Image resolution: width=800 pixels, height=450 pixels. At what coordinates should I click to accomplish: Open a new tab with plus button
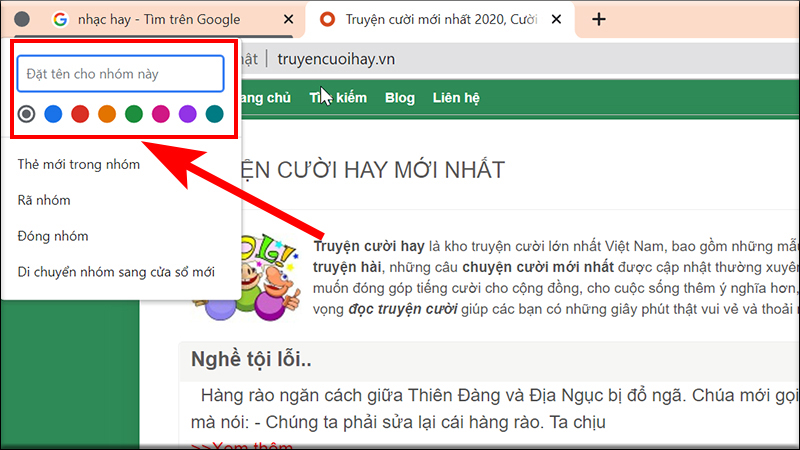pyautogui.click(x=599, y=19)
